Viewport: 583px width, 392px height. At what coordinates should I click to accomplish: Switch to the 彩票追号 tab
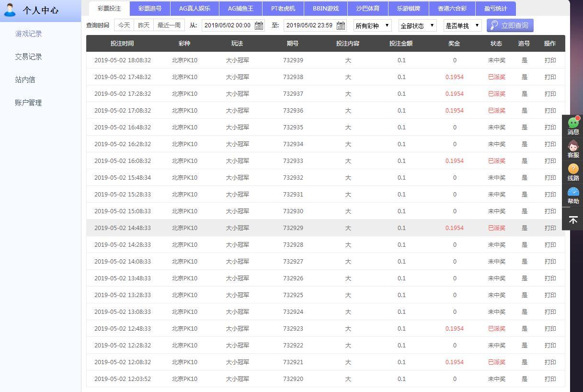click(x=150, y=9)
